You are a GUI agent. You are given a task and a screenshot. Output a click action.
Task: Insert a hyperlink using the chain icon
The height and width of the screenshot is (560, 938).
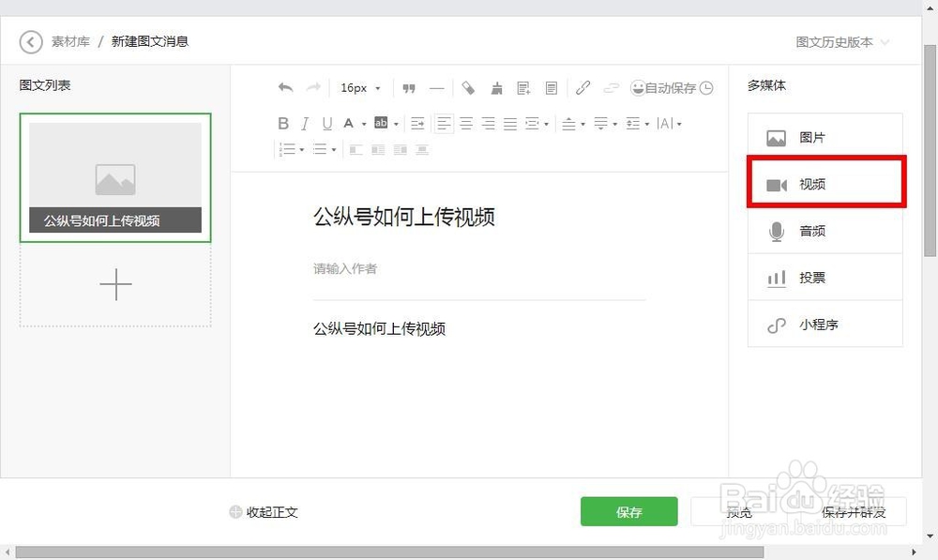pos(582,87)
